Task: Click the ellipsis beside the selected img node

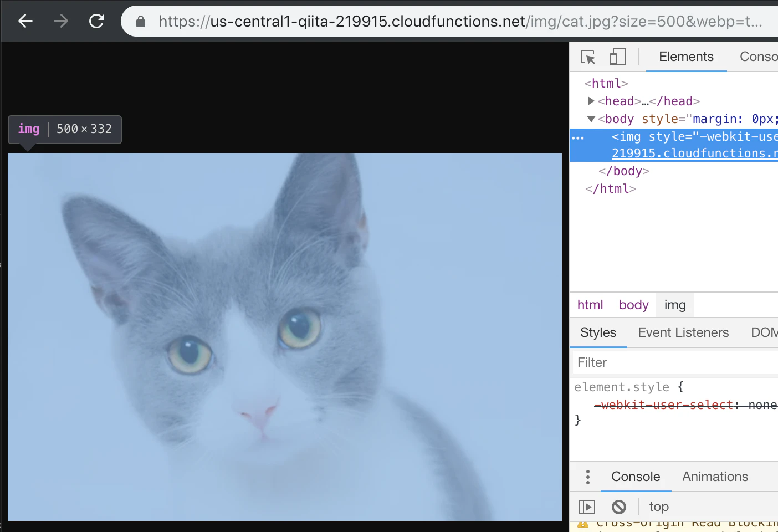Action: [x=578, y=137]
